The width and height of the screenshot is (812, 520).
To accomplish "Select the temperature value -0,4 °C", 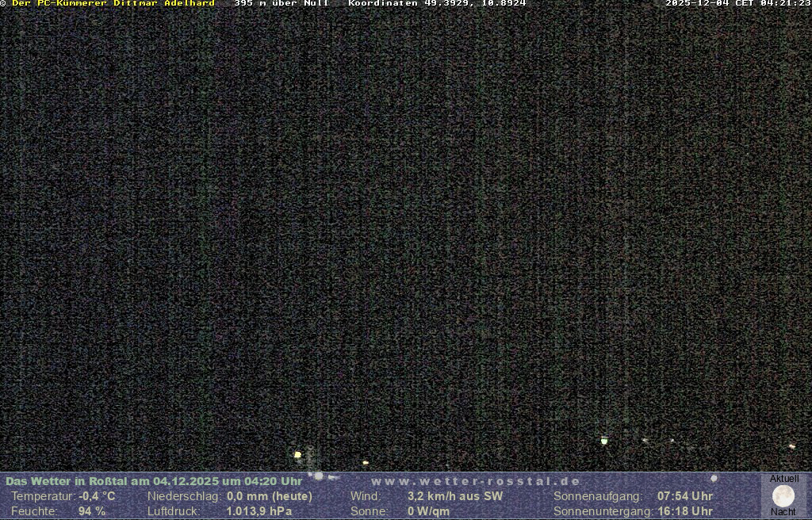I will pos(97,496).
